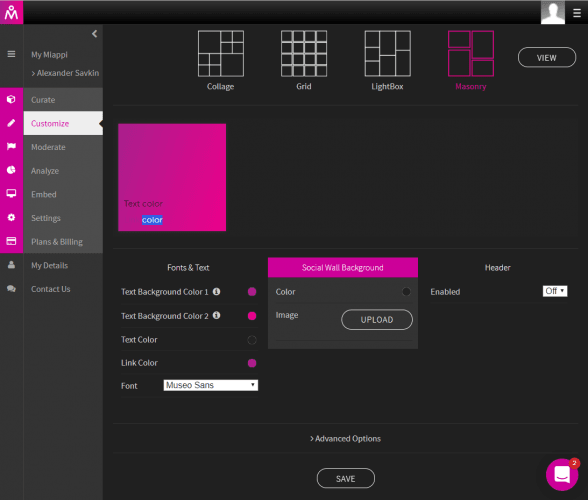Viewport: 588px width, 500px height.
Task: Select the Collage layout icon
Action: click(x=220, y=54)
